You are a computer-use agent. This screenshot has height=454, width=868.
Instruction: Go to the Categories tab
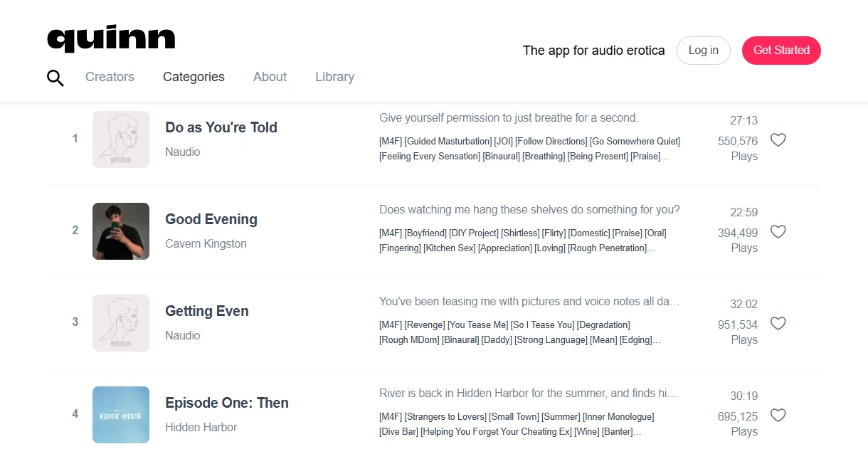(194, 77)
